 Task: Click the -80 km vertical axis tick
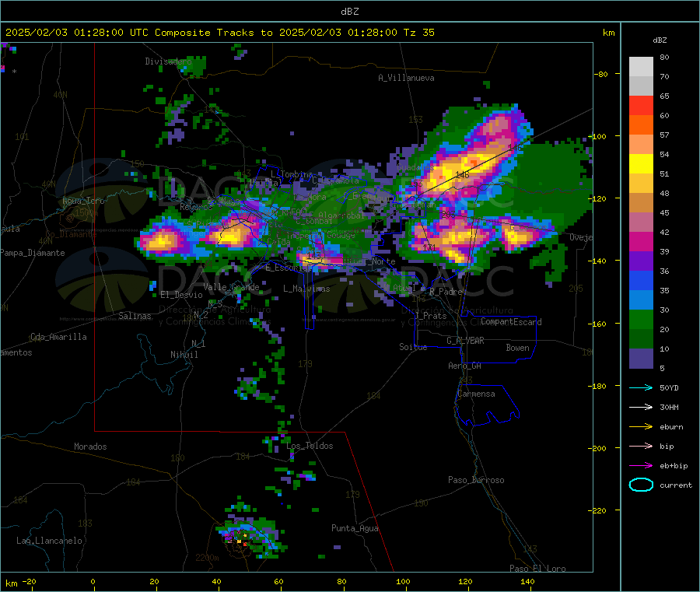click(601, 74)
